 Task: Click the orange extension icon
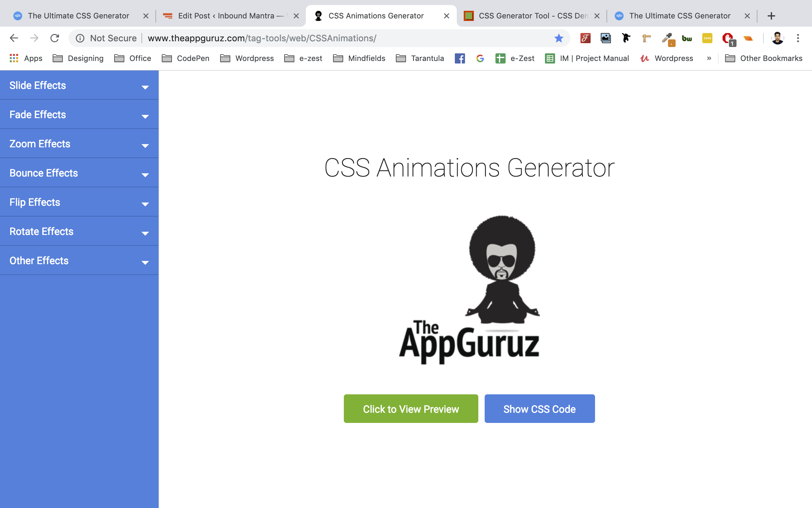748,38
